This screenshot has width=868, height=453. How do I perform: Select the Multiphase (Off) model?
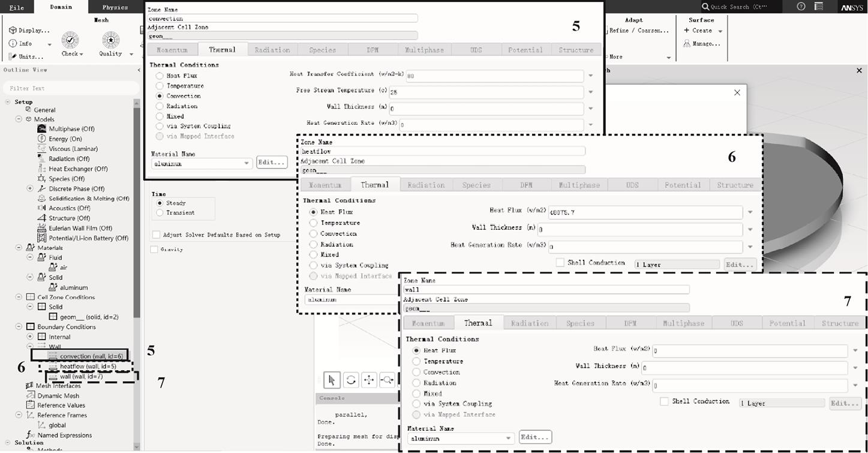tap(67, 129)
